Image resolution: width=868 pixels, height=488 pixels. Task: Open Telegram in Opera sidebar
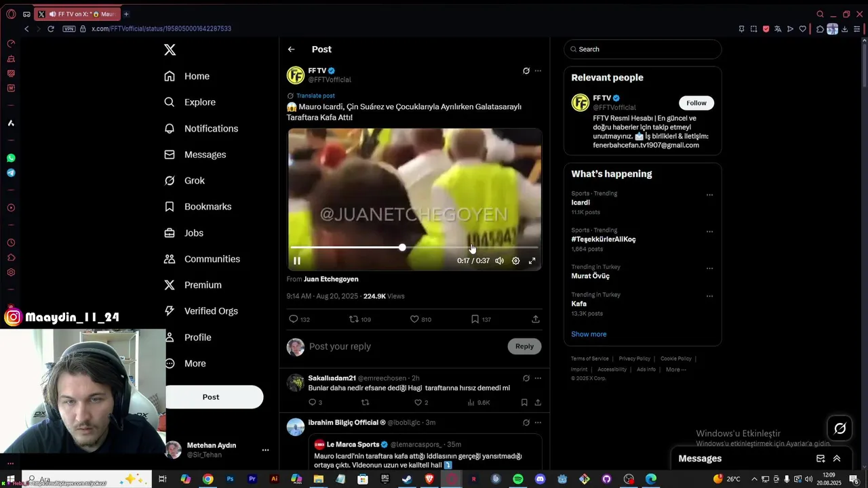(x=11, y=173)
